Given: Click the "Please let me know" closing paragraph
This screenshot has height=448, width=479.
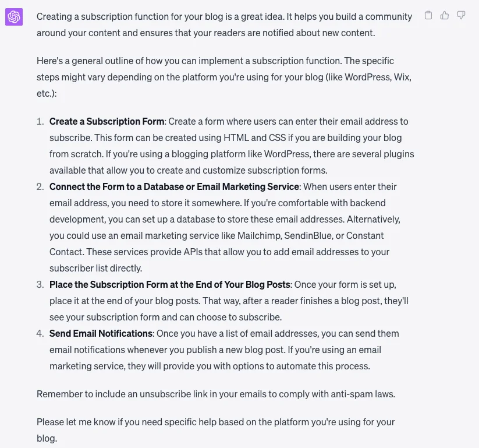Looking at the screenshot, I should (215, 422).
